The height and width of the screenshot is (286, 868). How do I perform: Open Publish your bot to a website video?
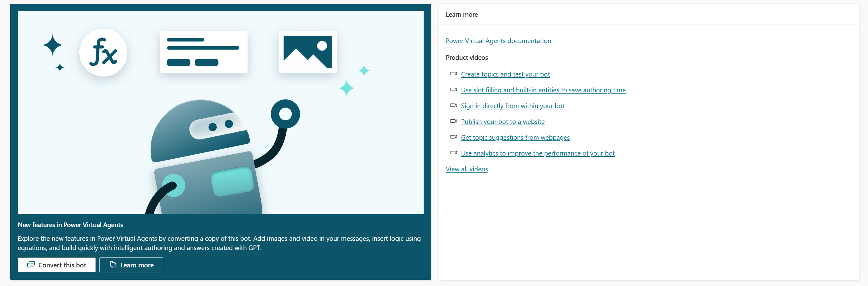click(502, 121)
